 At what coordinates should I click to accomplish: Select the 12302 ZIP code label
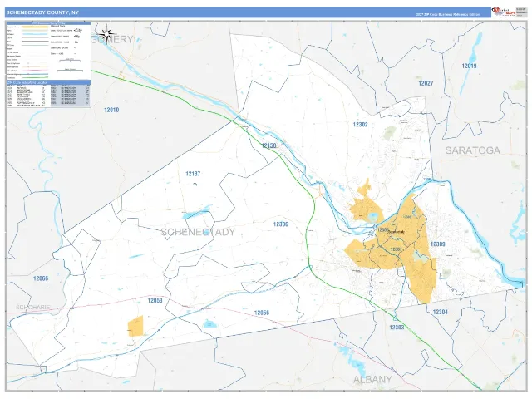[x=360, y=125]
